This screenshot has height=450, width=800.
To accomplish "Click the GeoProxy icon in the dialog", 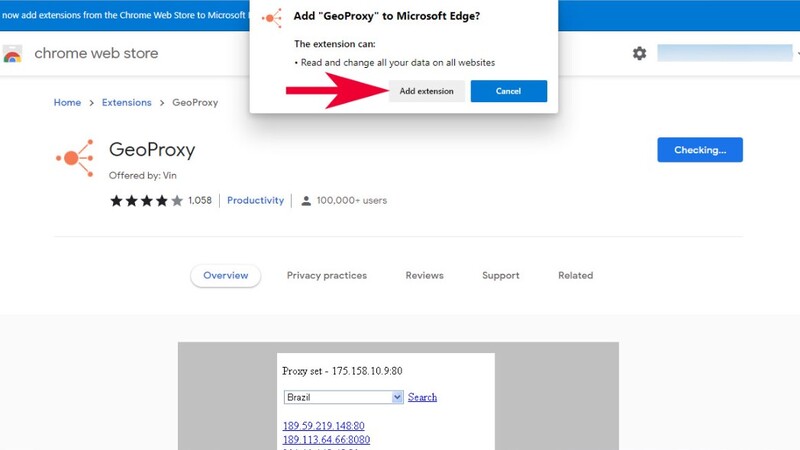I will pyautogui.click(x=272, y=18).
